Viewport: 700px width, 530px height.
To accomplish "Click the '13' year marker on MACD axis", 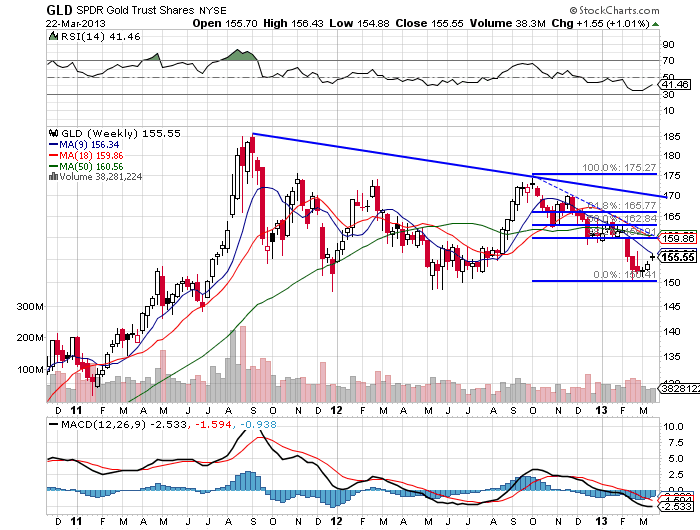I will tap(601, 521).
